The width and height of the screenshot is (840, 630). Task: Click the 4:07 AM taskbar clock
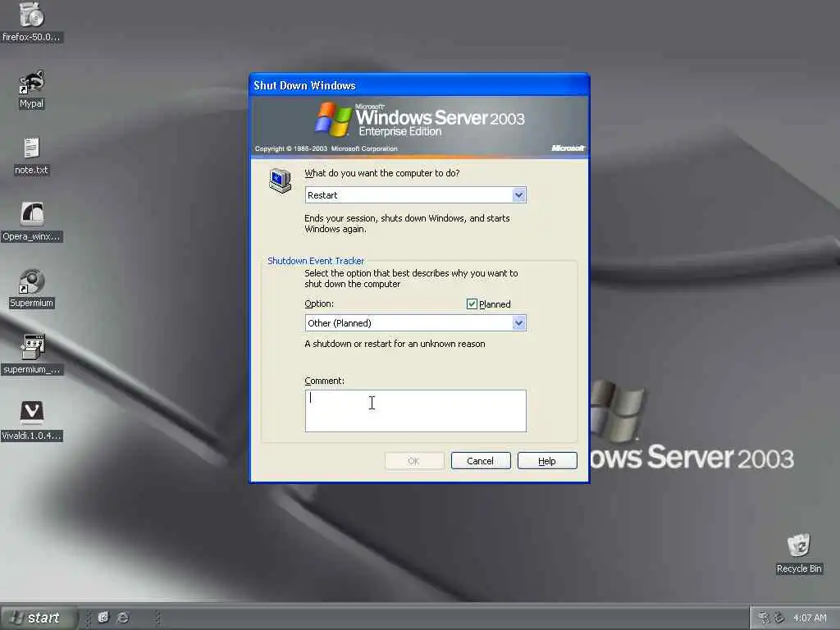tap(810, 618)
